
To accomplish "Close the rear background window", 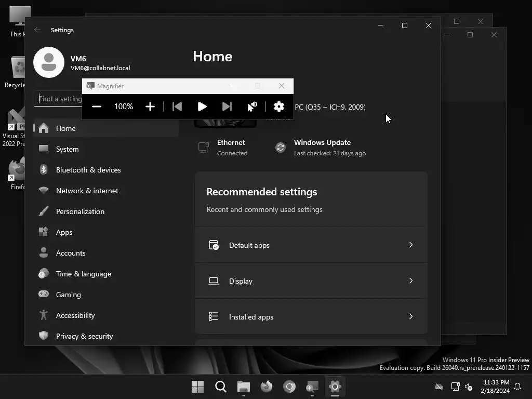I will click(x=481, y=21).
